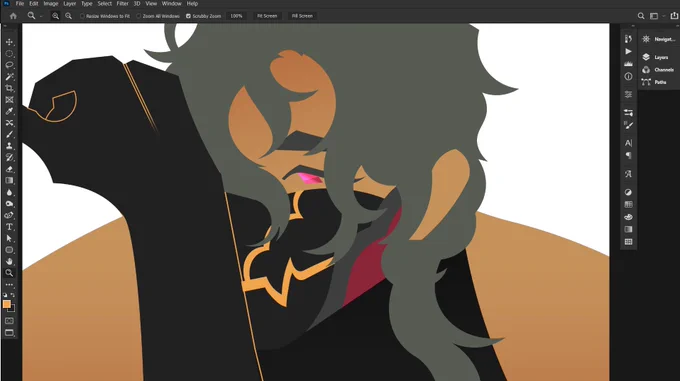Select the Brush tool
This screenshot has width=680, height=381.
(x=9, y=134)
